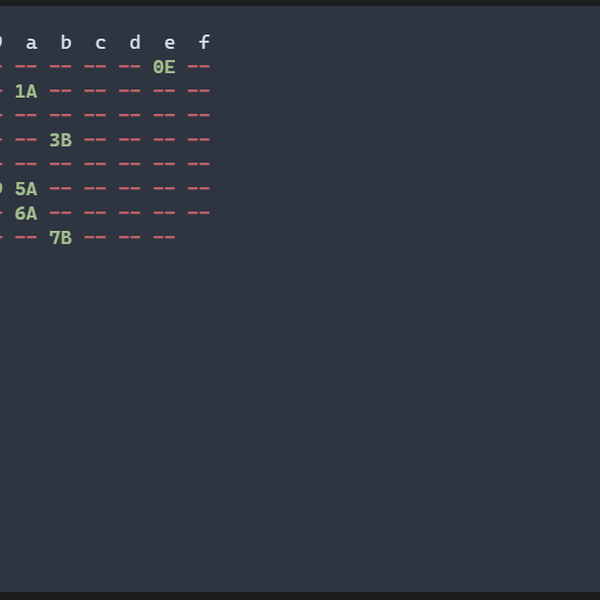Click the dash immediately right of 1A
Image resolution: width=600 pixels, height=600 pixels.
point(60,91)
